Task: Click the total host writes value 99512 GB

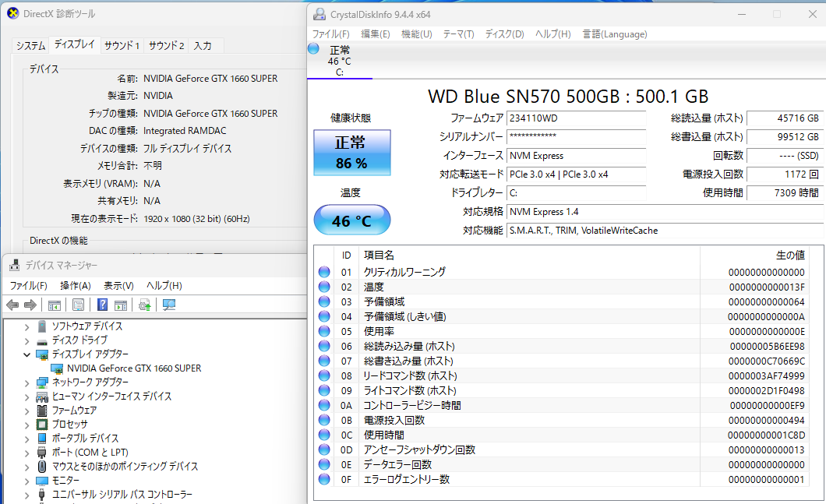Action: (785, 137)
